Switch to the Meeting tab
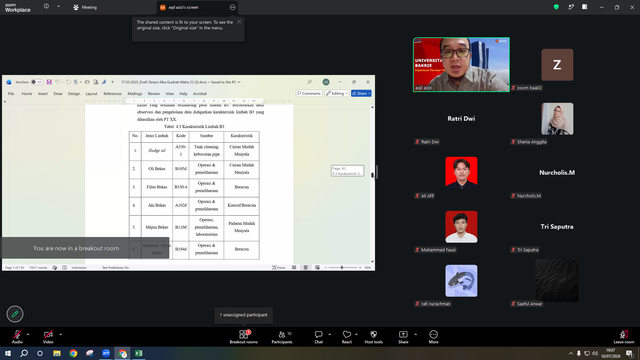This screenshot has width=640, height=360. (85, 7)
